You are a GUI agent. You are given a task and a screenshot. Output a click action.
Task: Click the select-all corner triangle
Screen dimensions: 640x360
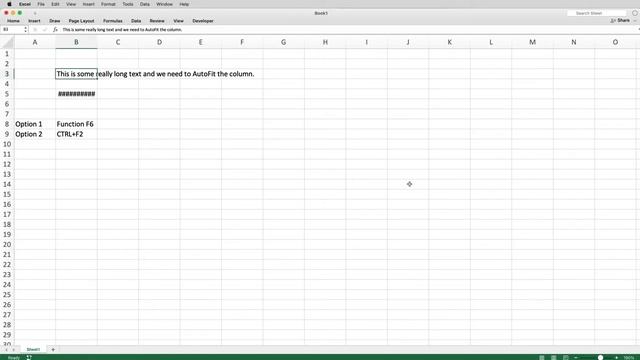(8, 42)
